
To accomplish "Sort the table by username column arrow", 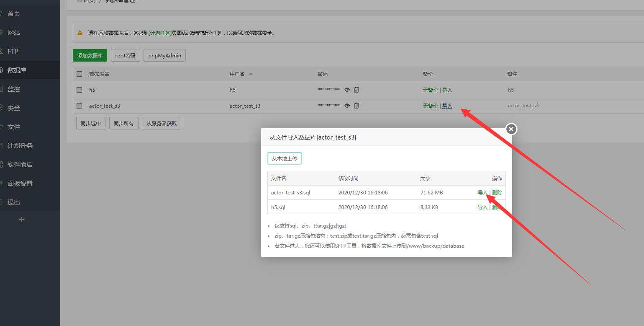I will [251, 74].
